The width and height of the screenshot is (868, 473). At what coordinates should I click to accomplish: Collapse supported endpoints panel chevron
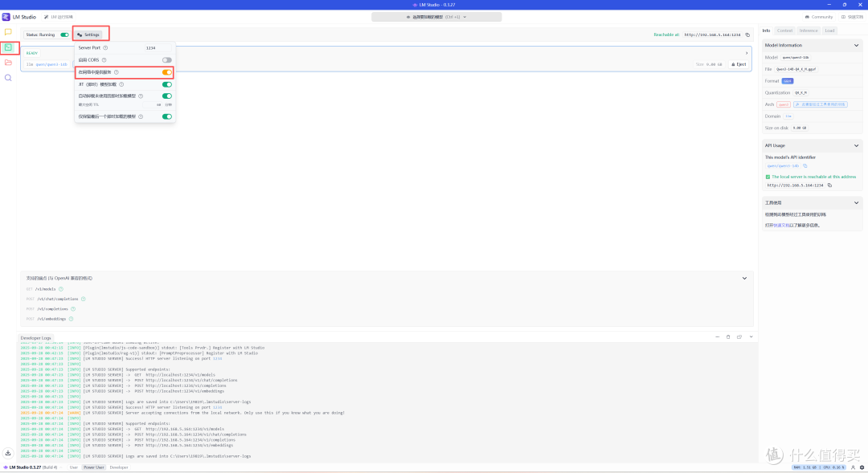[x=744, y=279]
